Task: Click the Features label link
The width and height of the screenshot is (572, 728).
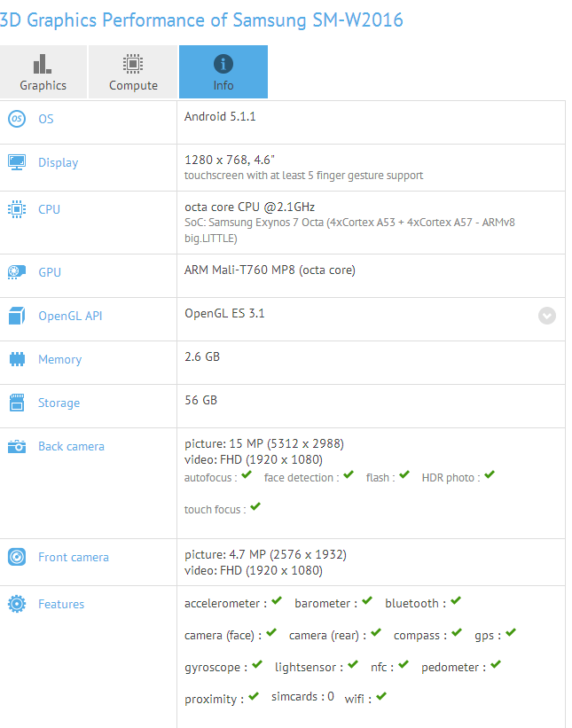Action: (61, 604)
